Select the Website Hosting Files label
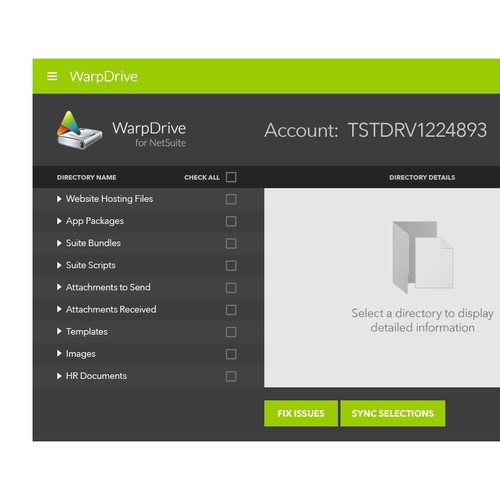Screen dimensions: 500x500 [x=109, y=199]
